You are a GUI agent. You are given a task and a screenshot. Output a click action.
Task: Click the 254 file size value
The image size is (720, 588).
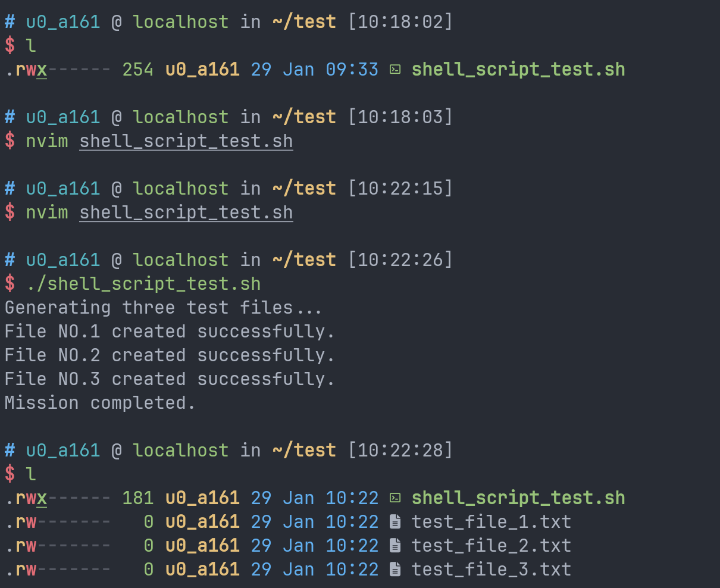pos(137,70)
